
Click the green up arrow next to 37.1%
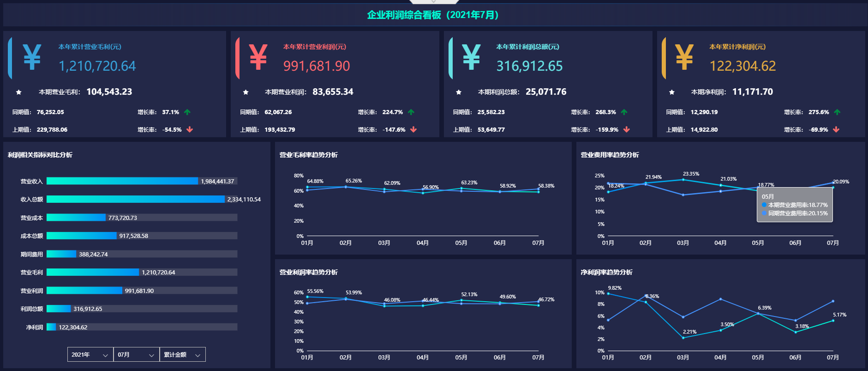(187, 112)
